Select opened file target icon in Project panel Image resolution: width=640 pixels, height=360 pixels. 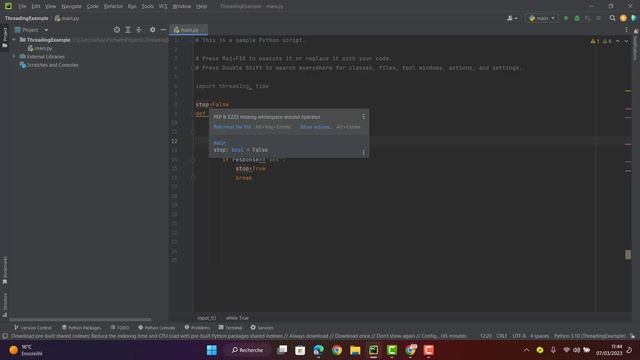pos(117,30)
